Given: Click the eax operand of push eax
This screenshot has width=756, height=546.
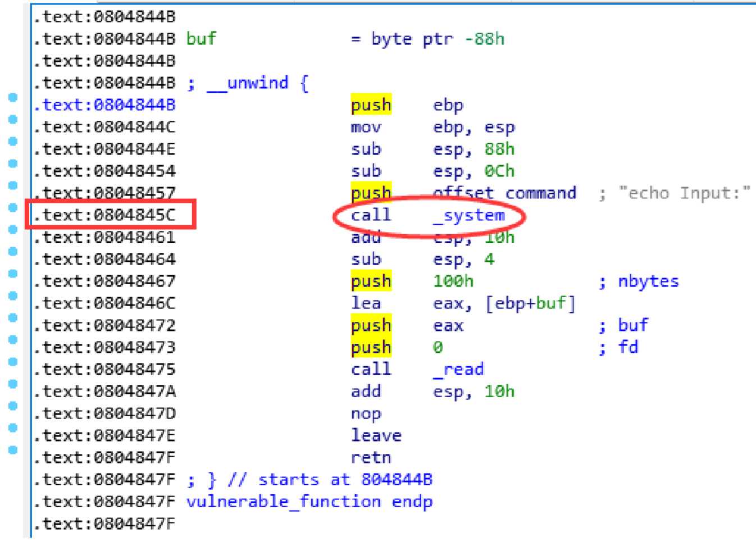Looking at the screenshot, I should [448, 326].
